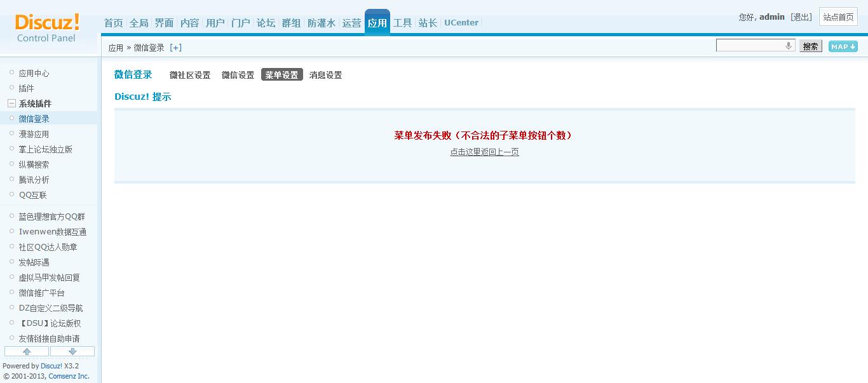Open QQ互联 in the sidebar
868x383 pixels.
(x=33, y=195)
